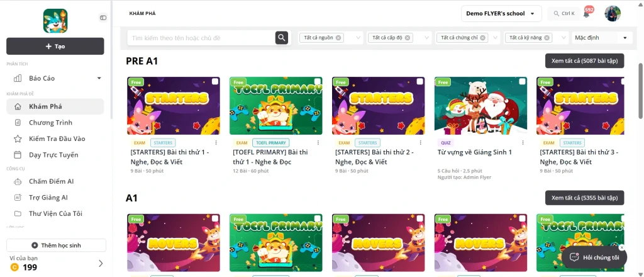Screen dimensions: 644x277
Task: Select checkbox on second A1 MOVERS card
Action: point(419,218)
